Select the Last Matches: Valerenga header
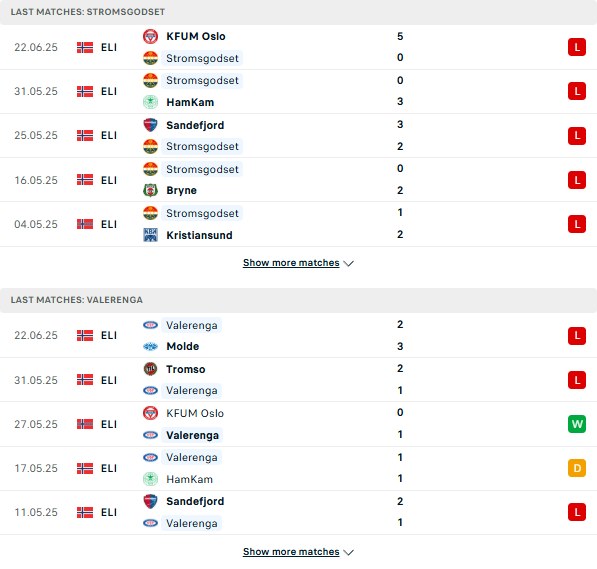 pos(77,300)
